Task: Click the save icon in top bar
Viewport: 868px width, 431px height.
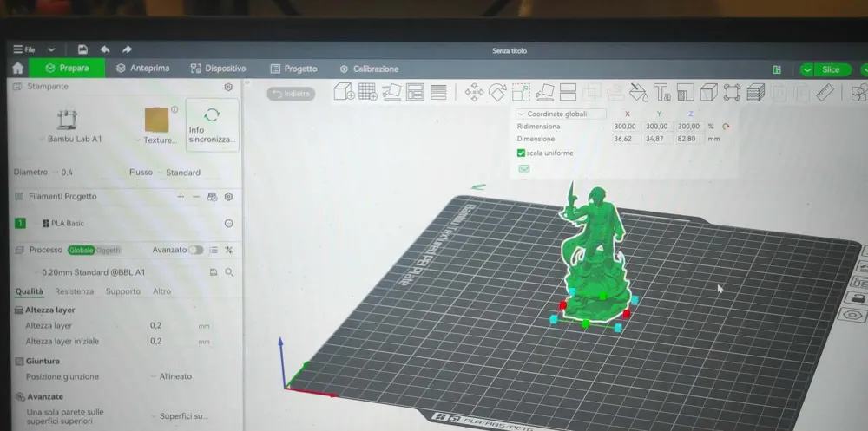Action: [82, 49]
